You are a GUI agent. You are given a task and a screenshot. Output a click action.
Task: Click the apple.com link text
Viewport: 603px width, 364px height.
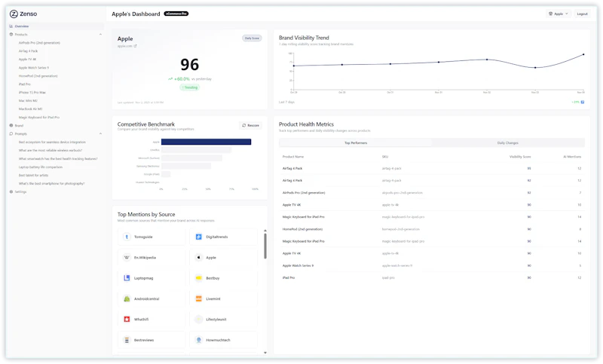[x=124, y=46]
